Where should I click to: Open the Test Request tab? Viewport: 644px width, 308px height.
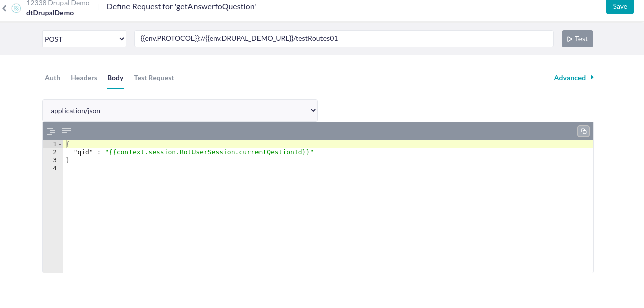pos(154,78)
